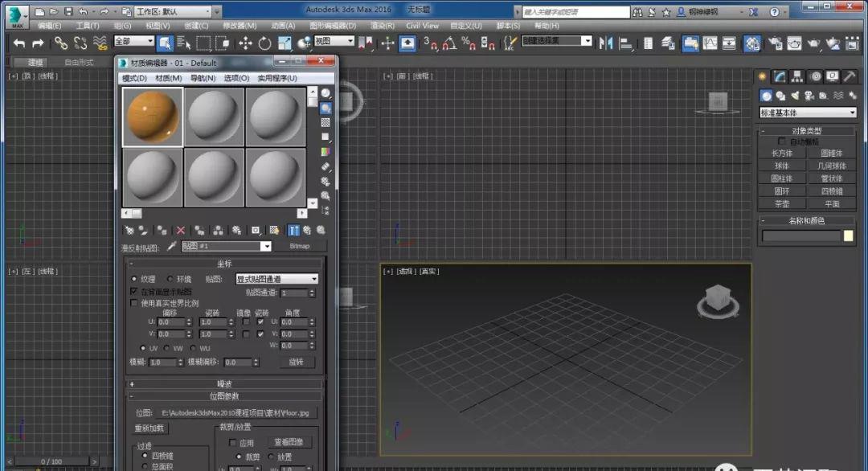Viewport: 868px width, 471px height.
Task: Activate the Select Object tool
Action: coord(165,43)
